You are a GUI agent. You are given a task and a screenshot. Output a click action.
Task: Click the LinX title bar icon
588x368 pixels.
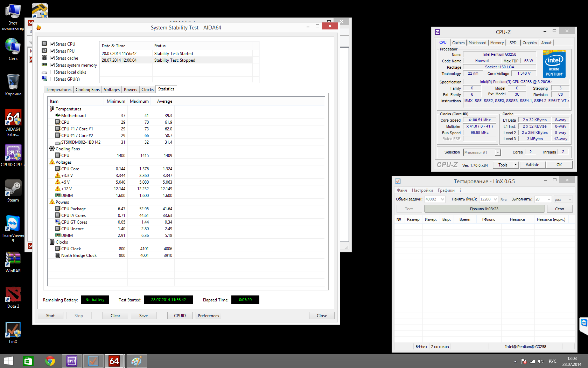click(398, 181)
